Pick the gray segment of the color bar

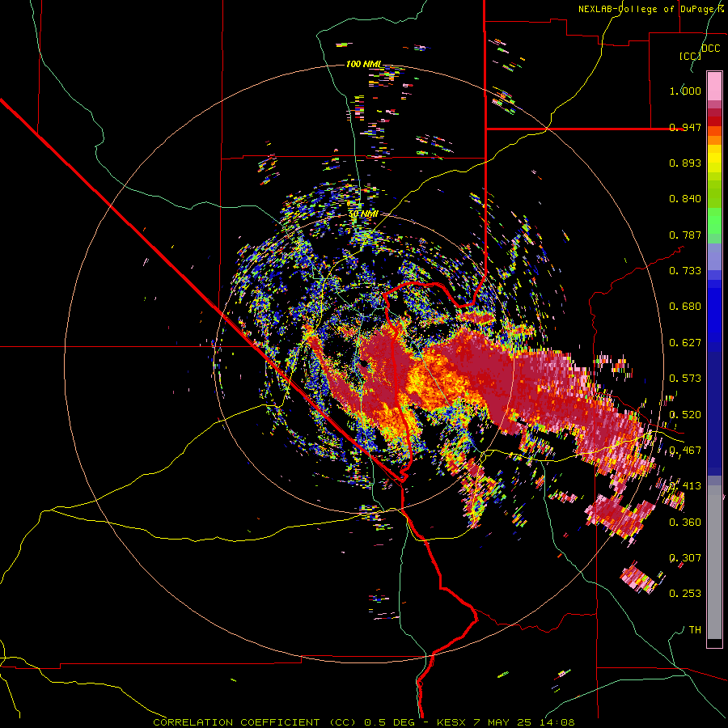pos(714,562)
